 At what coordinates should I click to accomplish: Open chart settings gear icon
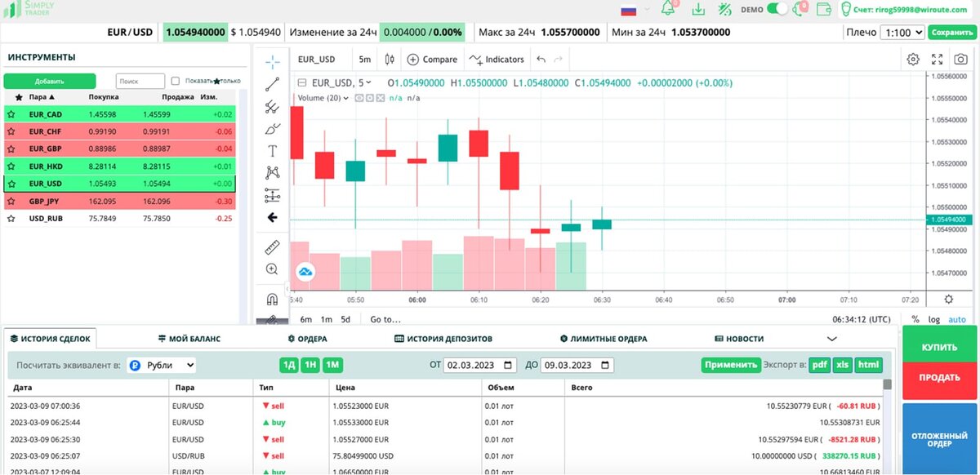pyautogui.click(x=913, y=60)
